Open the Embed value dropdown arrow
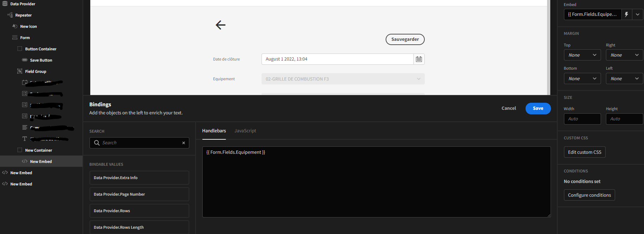Image resolution: width=644 pixels, height=234 pixels. (x=638, y=14)
